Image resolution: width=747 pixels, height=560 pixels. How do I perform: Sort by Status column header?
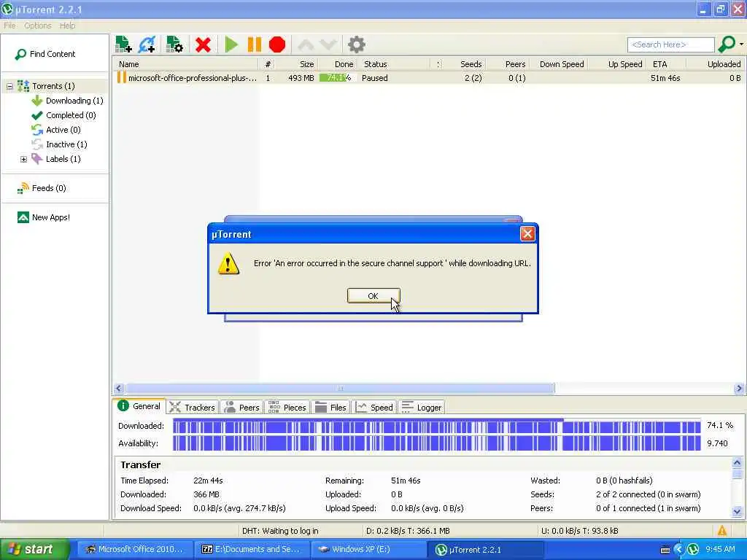(x=393, y=64)
